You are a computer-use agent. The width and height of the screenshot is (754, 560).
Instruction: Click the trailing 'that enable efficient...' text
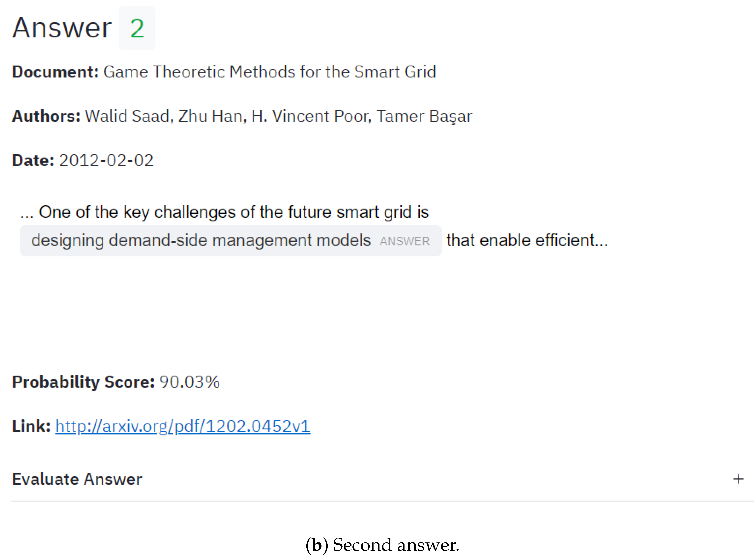527,240
